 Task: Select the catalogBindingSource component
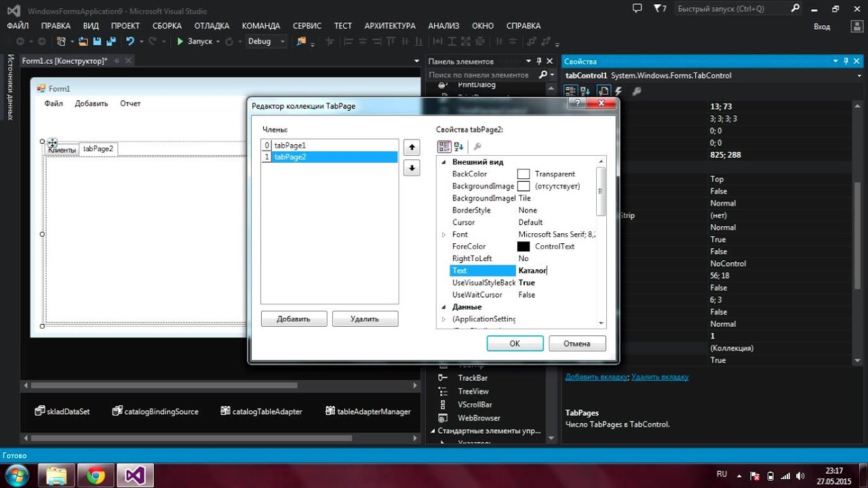pyautogui.click(x=156, y=411)
